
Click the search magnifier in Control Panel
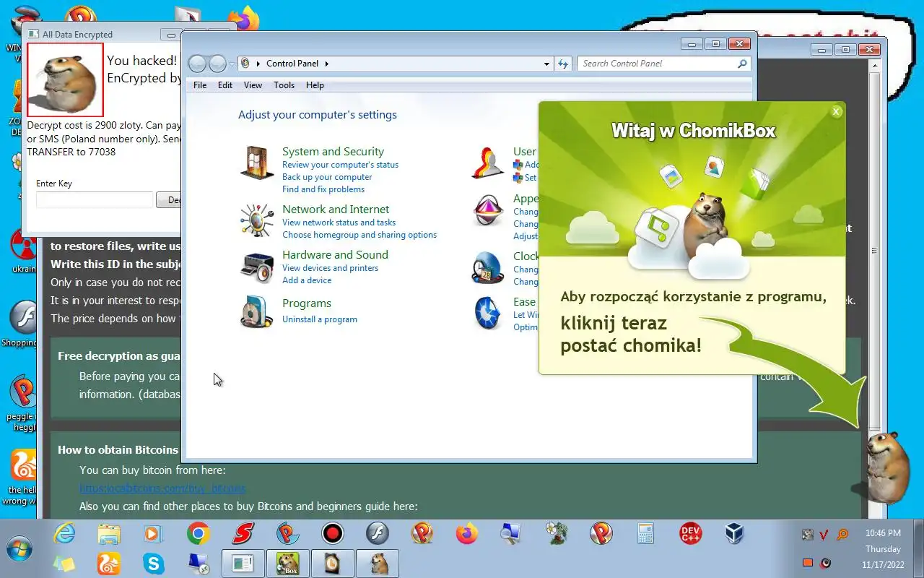(x=742, y=64)
